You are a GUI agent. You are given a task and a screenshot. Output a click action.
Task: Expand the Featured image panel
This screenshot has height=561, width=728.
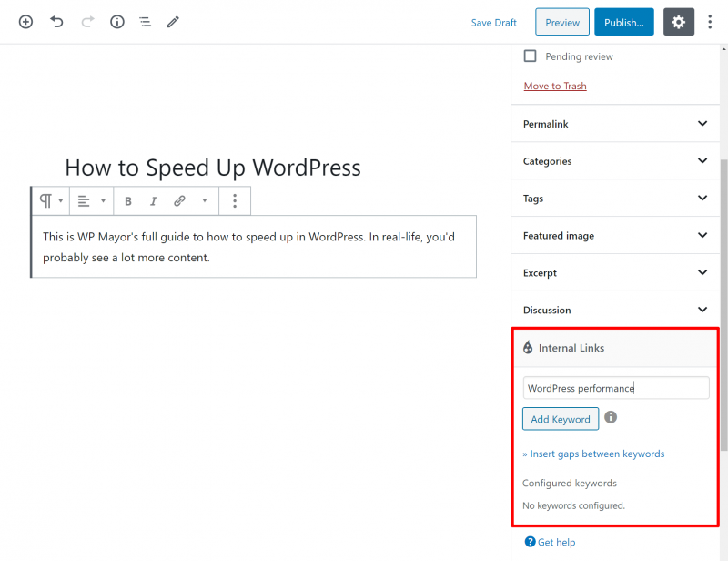coord(615,235)
